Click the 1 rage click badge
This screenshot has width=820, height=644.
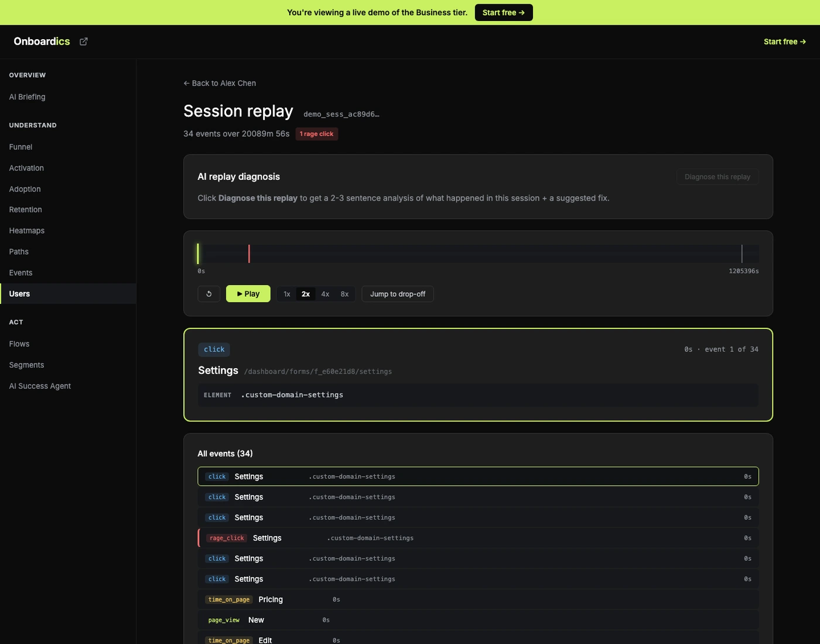click(316, 133)
